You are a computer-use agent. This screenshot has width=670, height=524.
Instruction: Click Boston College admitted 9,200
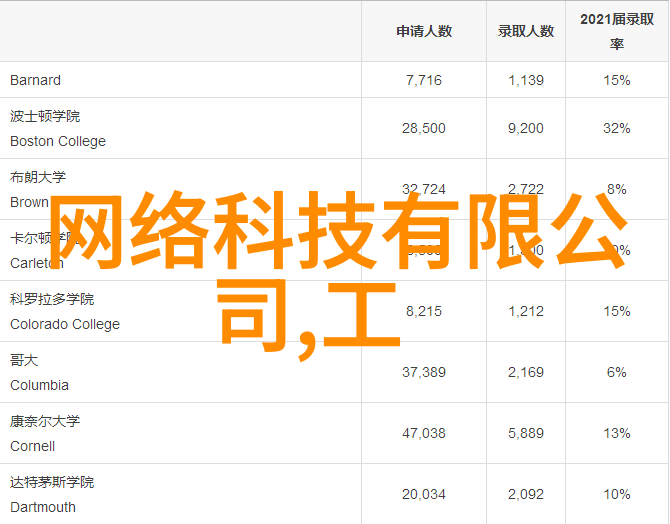pyautogui.click(x=526, y=128)
